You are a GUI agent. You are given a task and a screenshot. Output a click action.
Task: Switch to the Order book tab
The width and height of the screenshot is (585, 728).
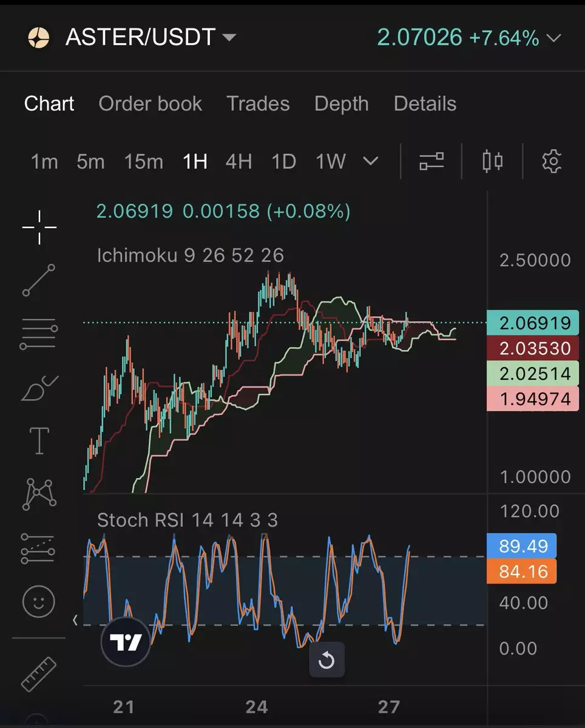[150, 104]
